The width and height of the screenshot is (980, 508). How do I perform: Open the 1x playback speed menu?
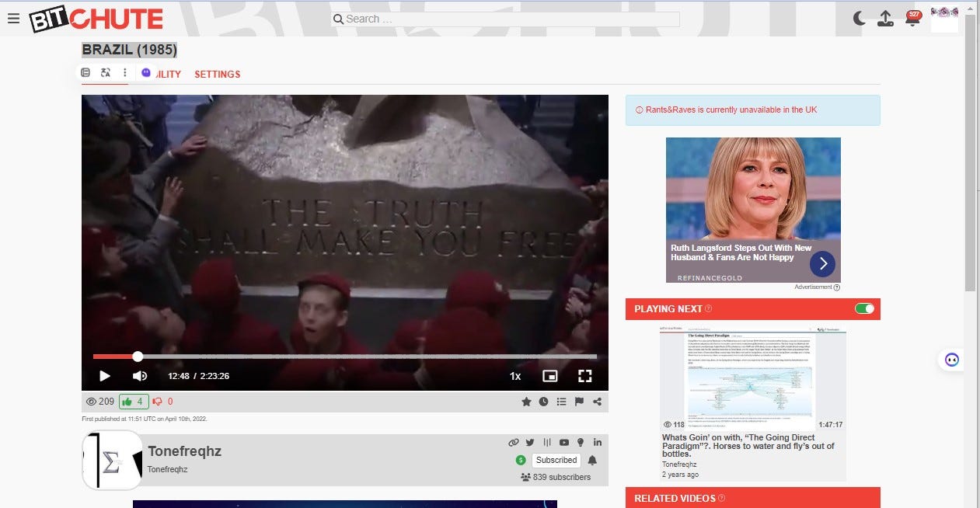515,376
